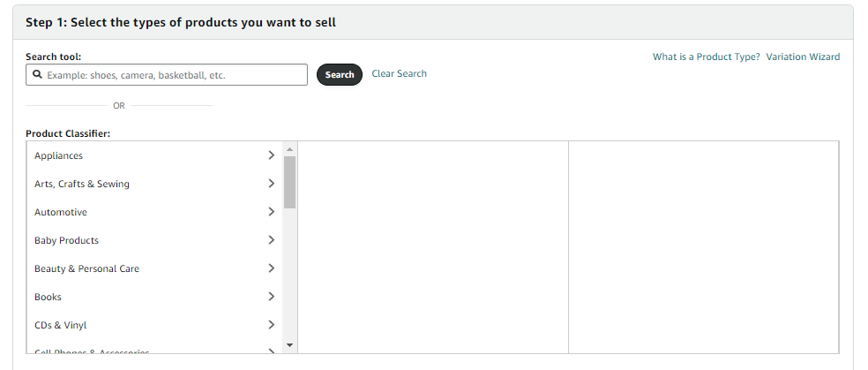Image resolution: width=868 pixels, height=370 pixels.
Task: Expand the Appliances category chevron
Action: pyautogui.click(x=271, y=155)
